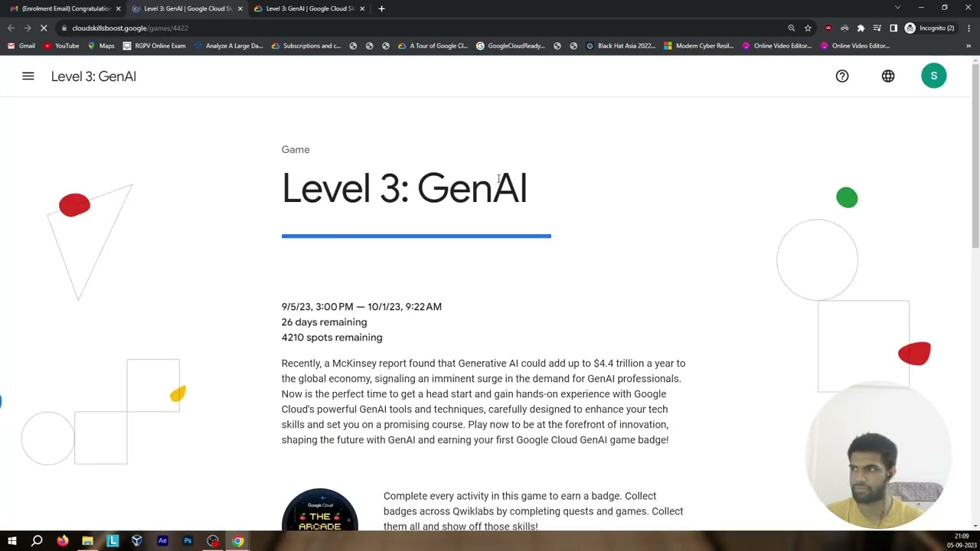Select the date range '9/5/23, 3:00 PM' text
Screen dimensions: 980x551
pos(317,307)
